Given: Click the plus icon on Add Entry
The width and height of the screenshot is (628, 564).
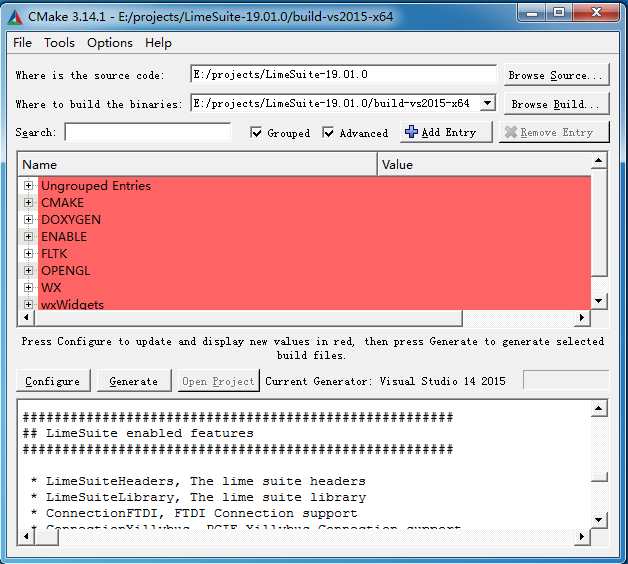Looking at the screenshot, I should 411,131.
